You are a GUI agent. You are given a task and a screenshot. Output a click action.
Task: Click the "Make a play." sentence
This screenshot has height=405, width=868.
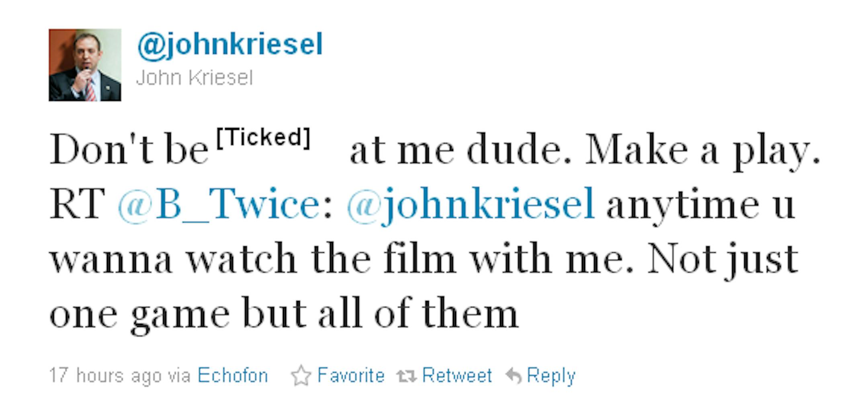[x=702, y=151]
